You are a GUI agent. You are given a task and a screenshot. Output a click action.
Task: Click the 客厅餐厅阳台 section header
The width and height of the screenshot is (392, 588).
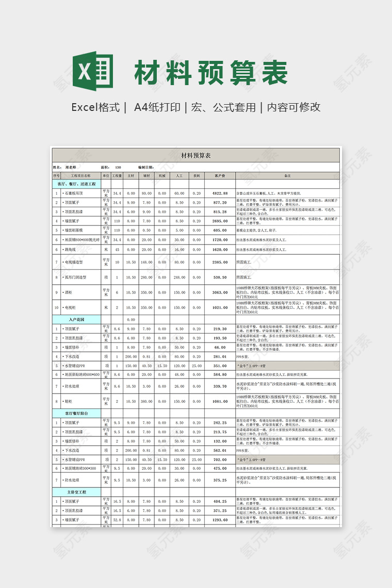(76, 413)
